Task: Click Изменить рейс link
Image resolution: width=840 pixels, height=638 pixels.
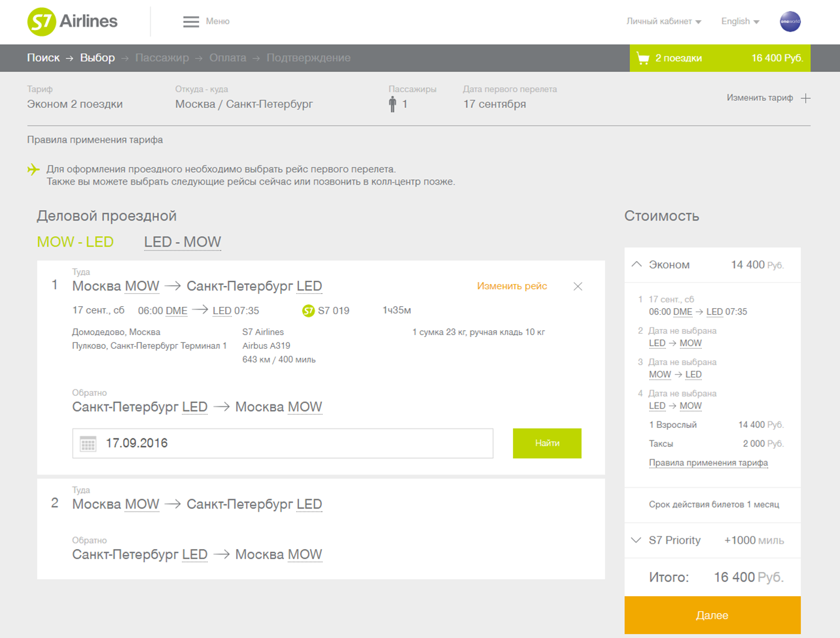Action: pos(512,286)
